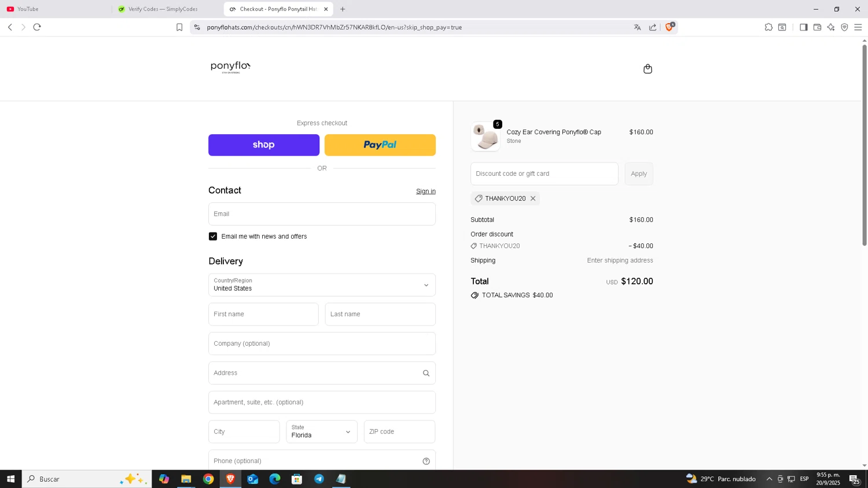Click the taskbar clock and date
The height and width of the screenshot is (488, 868).
pos(828,479)
